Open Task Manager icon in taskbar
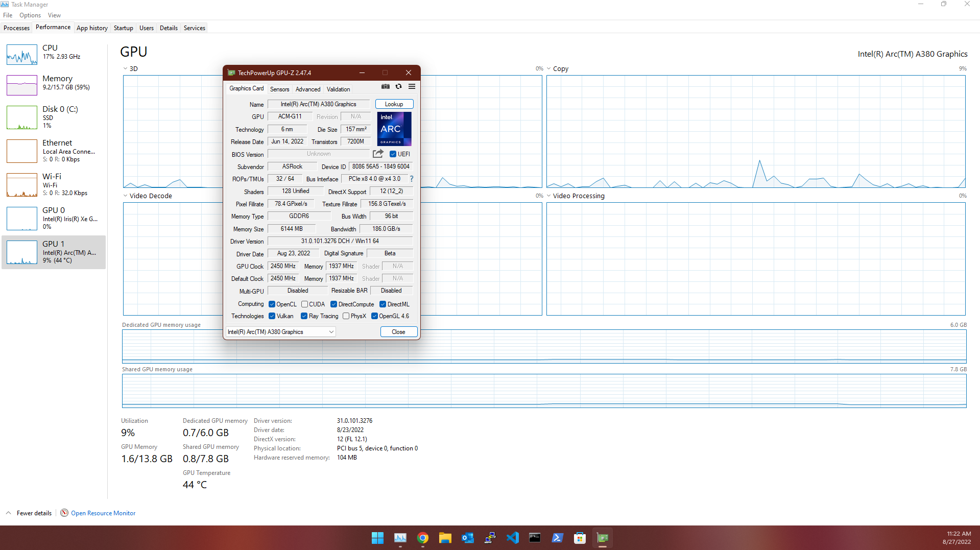 pos(400,538)
